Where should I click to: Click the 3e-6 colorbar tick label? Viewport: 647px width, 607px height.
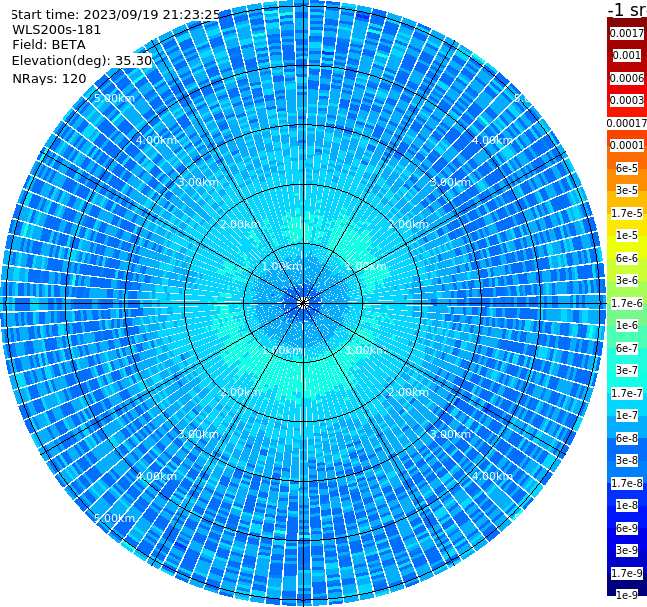click(x=627, y=280)
